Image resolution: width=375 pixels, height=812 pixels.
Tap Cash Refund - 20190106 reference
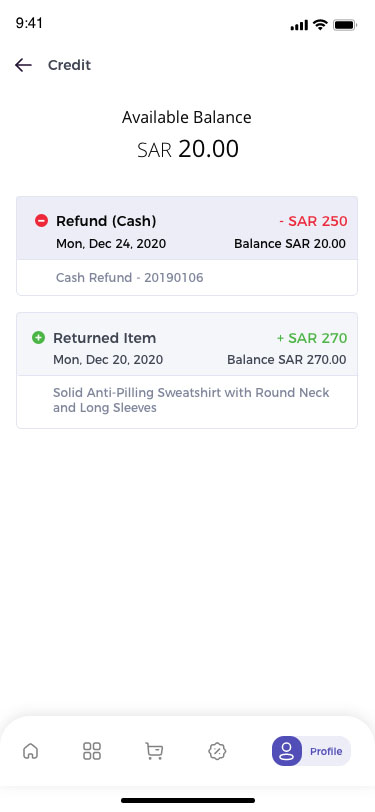[129, 278]
